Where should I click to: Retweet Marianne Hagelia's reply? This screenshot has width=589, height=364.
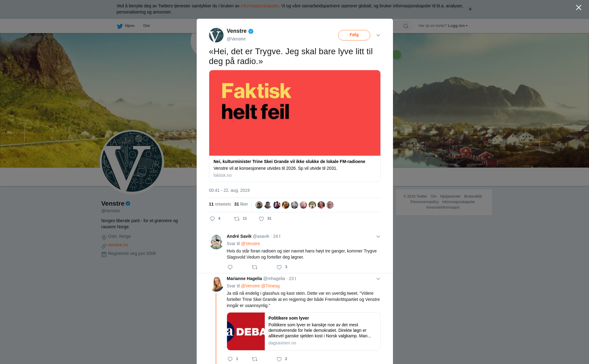[x=255, y=359]
